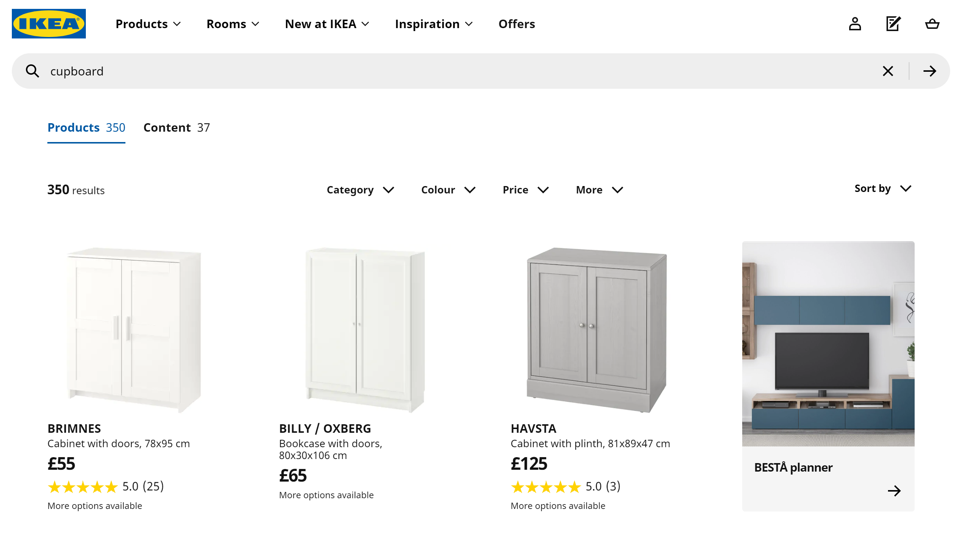Click the magnifying glass search icon

click(x=33, y=71)
